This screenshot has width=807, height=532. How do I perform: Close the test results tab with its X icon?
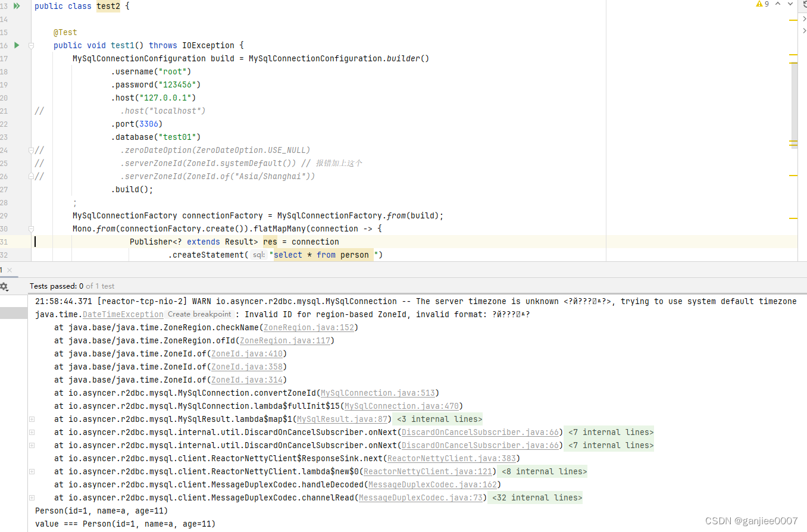(8, 270)
